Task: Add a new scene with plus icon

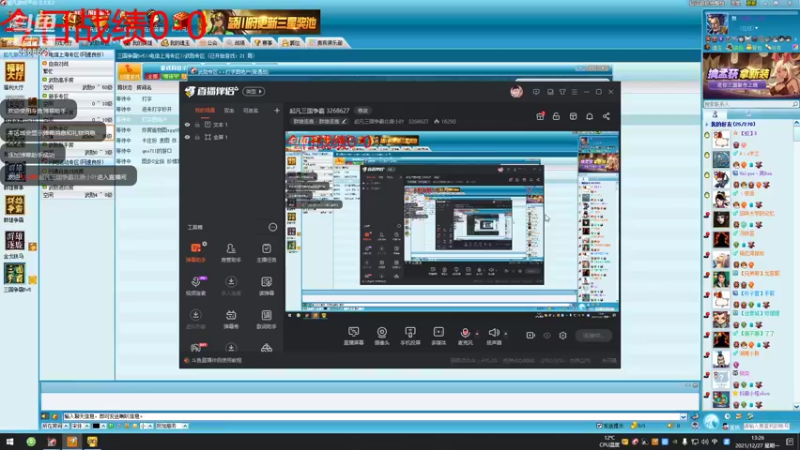Action: click(277, 110)
